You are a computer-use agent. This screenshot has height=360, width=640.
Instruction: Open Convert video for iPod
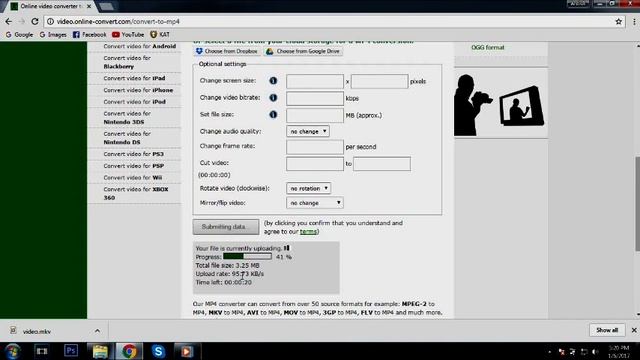(x=134, y=102)
